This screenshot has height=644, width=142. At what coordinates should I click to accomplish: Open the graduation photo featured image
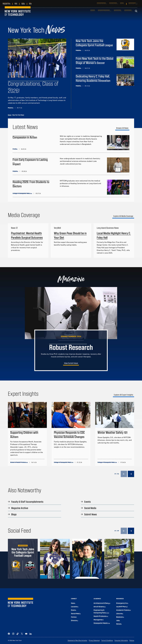(x=37, y=58)
